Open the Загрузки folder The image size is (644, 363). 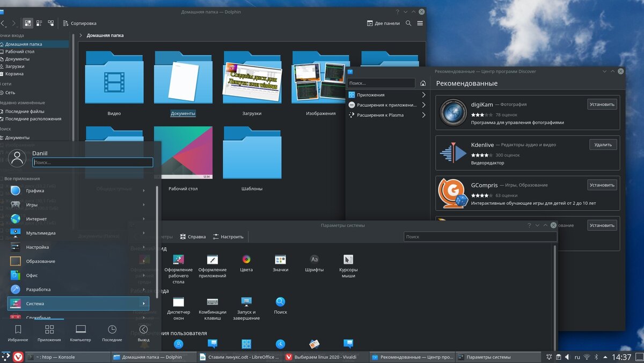pyautogui.click(x=252, y=83)
